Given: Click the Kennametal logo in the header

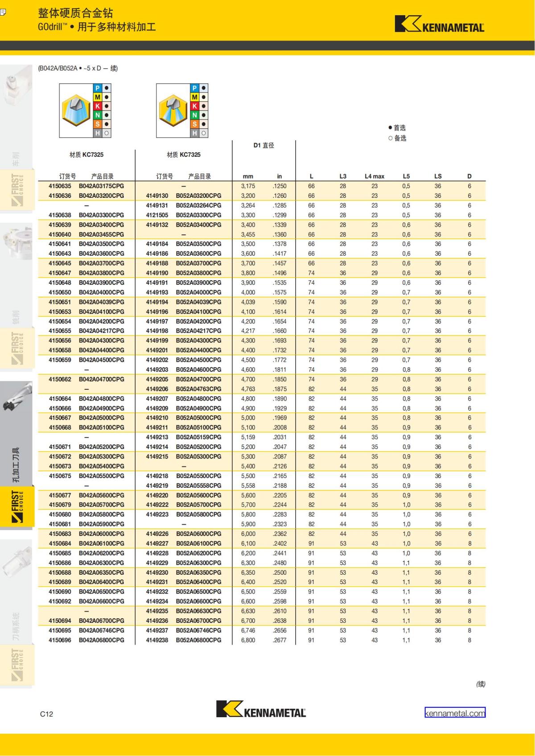Looking at the screenshot, I should coord(439,24).
